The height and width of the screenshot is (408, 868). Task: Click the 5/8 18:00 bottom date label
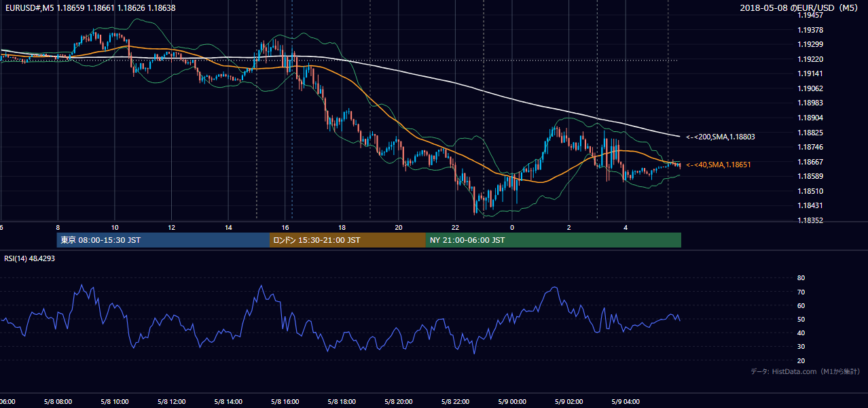tap(342, 401)
